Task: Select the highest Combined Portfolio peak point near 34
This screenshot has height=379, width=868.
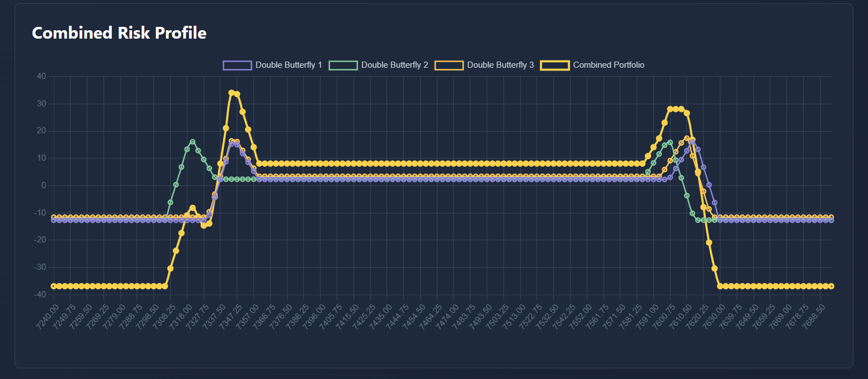Action: 232,93
